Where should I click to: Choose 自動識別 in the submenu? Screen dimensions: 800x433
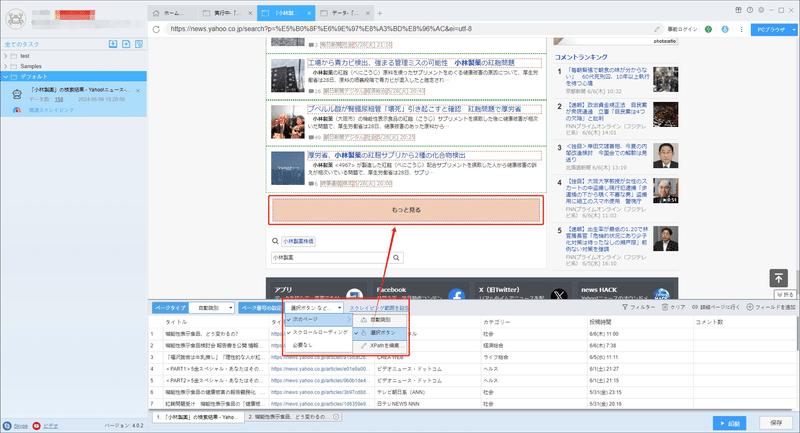[x=380, y=320]
